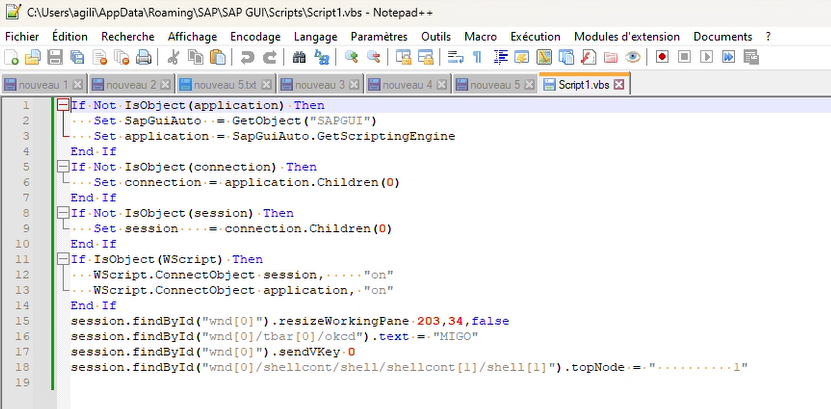Click the Save recorded macro icon
Screen dimensions: 831x409
point(751,57)
